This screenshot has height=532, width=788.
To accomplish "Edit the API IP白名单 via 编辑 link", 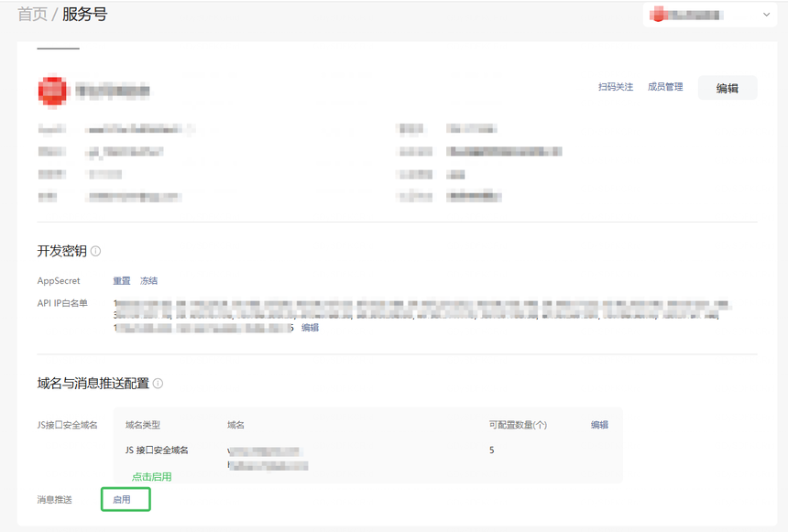I will 310,328.
